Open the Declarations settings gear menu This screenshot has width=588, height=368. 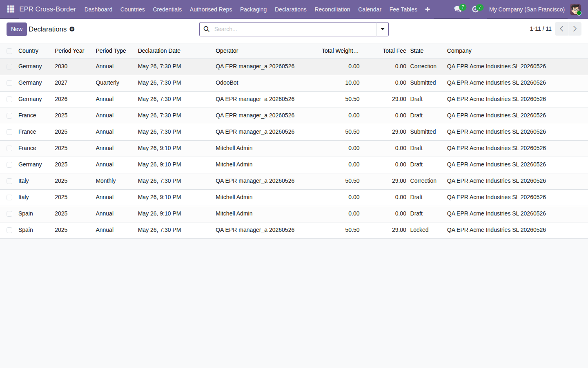click(x=72, y=29)
